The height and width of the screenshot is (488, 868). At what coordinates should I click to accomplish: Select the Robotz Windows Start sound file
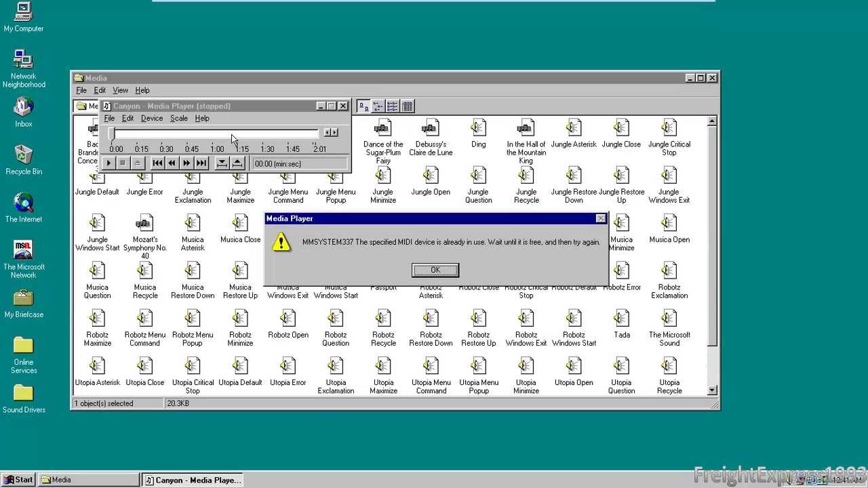pyautogui.click(x=574, y=327)
